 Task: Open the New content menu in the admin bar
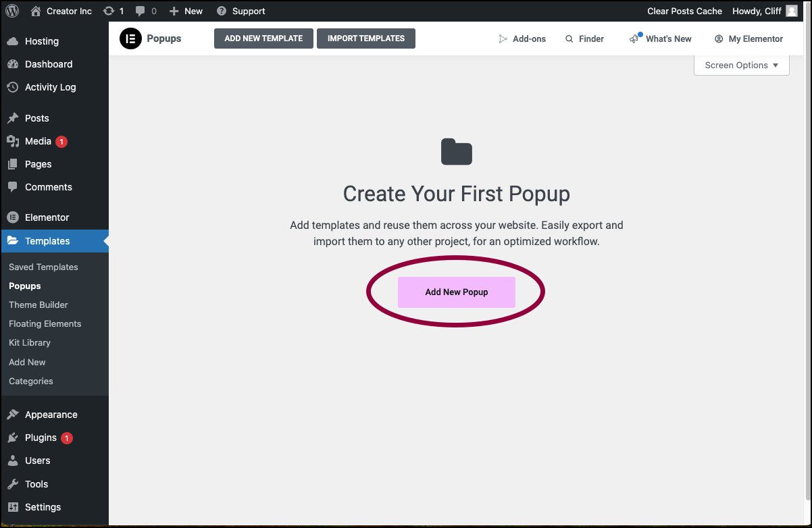coord(186,11)
